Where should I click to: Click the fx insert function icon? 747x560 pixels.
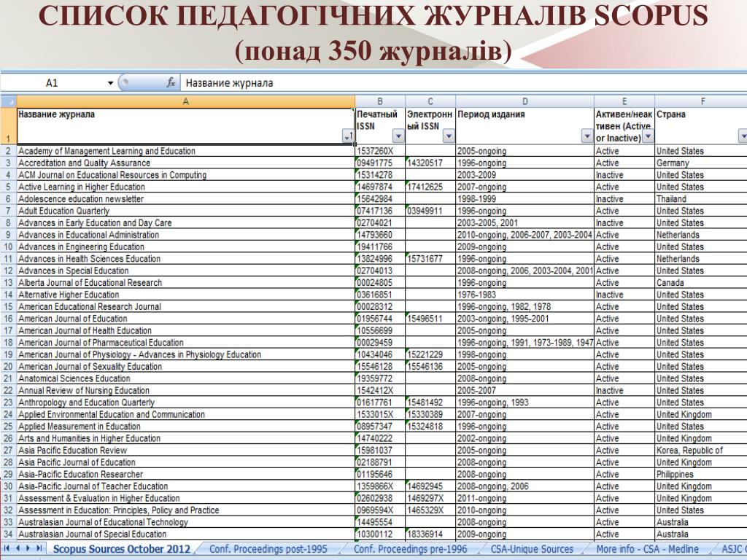pos(171,83)
